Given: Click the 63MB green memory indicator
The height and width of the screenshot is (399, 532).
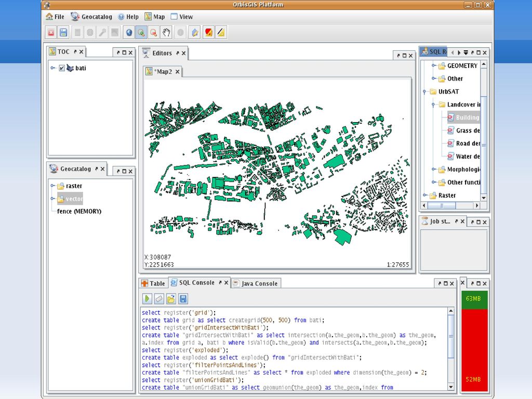Looking at the screenshot, I should 474,299.
